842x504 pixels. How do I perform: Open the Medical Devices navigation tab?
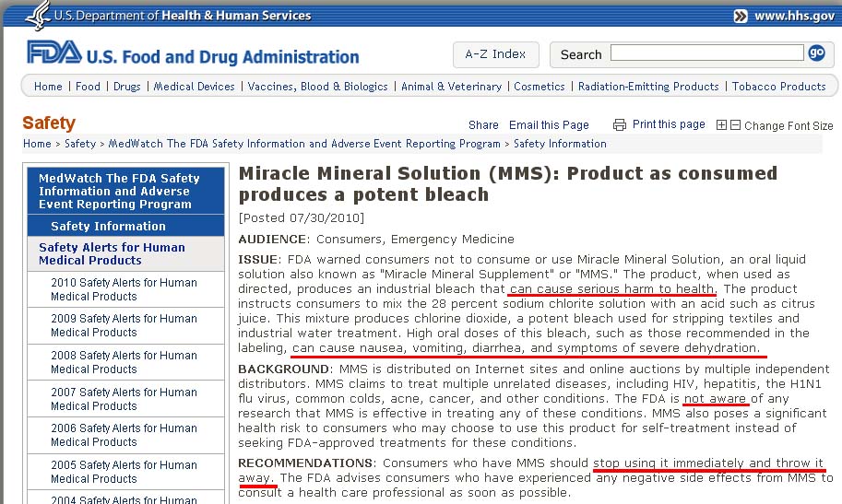pos(194,87)
